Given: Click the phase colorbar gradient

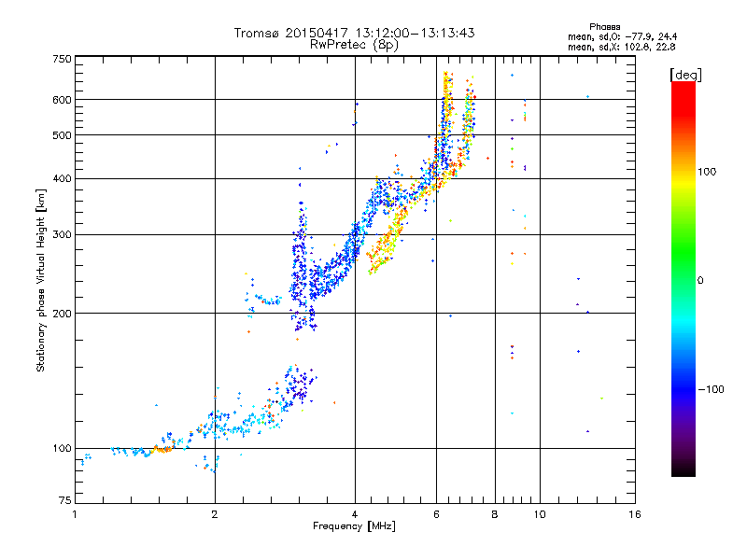Looking at the screenshot, I should pyautogui.click(x=684, y=278).
